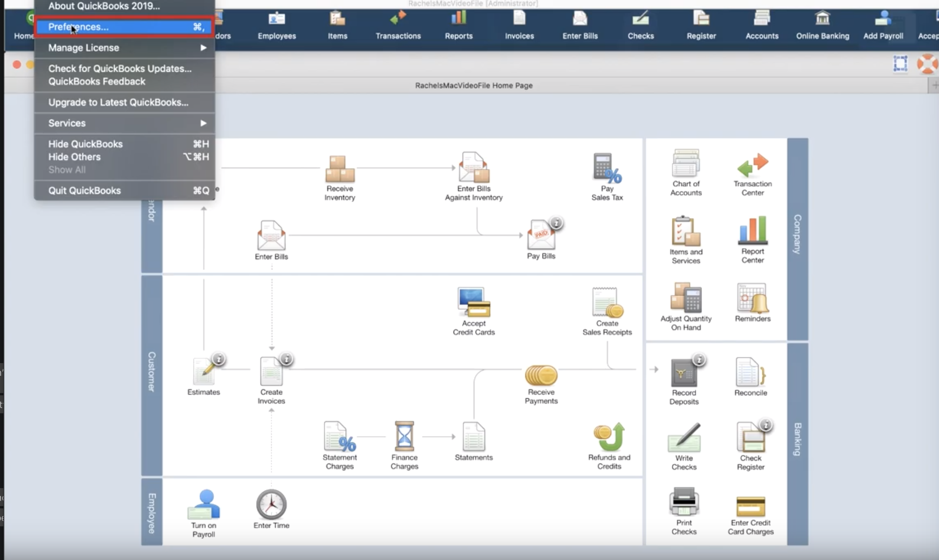Viewport: 939px width, 560px height.
Task: Open Finance Charges hourglass icon
Action: coord(404,446)
